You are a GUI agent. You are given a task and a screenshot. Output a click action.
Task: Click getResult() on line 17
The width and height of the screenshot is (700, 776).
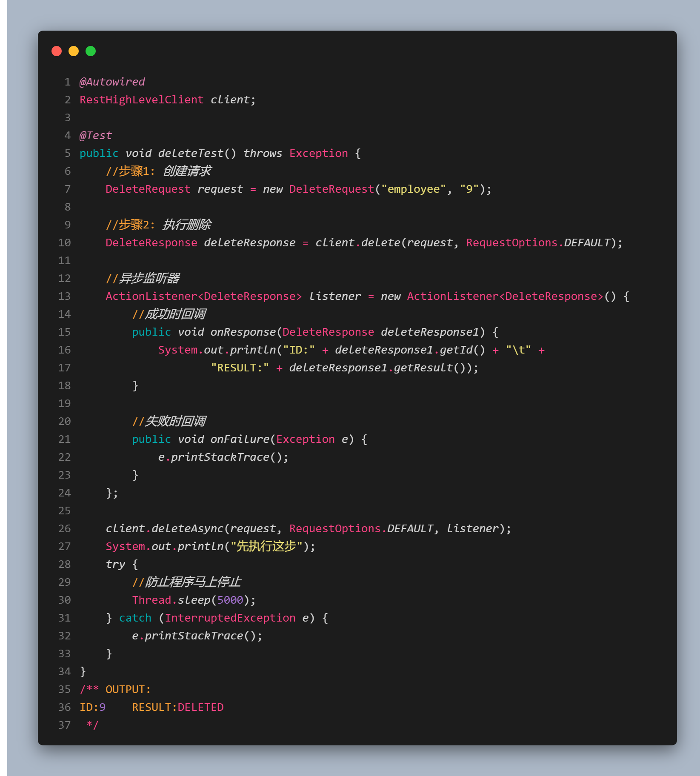click(430, 368)
